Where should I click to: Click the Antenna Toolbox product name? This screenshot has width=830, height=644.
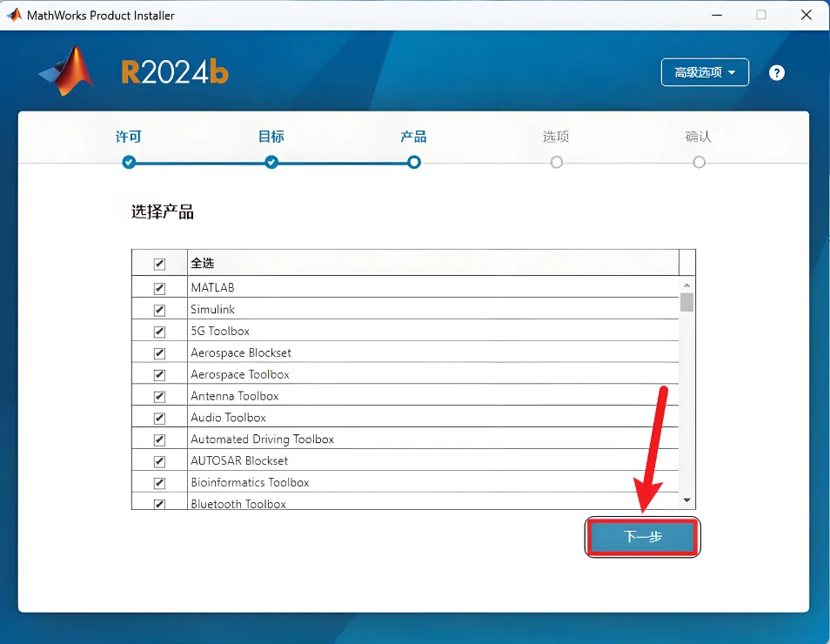pyautogui.click(x=235, y=396)
